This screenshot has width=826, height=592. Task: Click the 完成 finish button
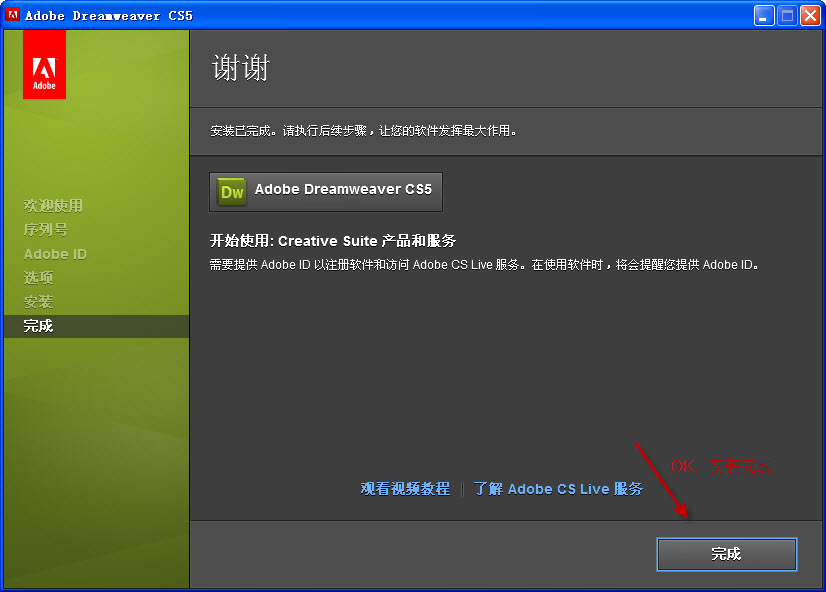726,554
